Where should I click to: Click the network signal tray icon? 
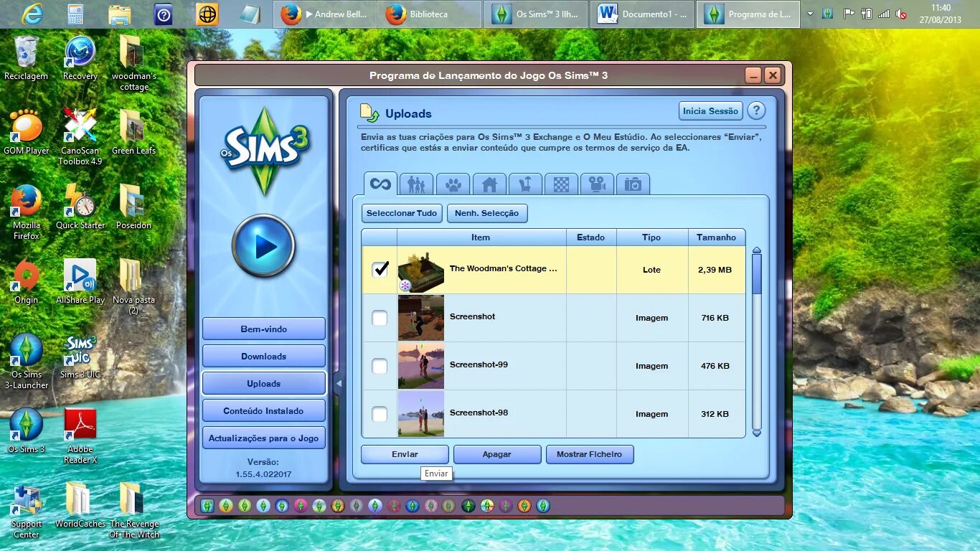884,14
